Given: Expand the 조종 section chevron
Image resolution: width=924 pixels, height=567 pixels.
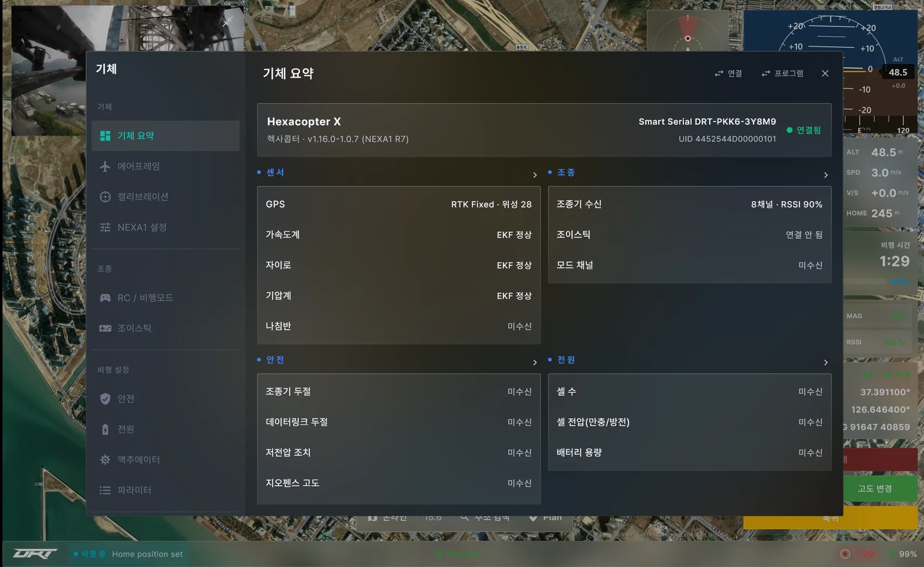Looking at the screenshot, I should (x=826, y=175).
